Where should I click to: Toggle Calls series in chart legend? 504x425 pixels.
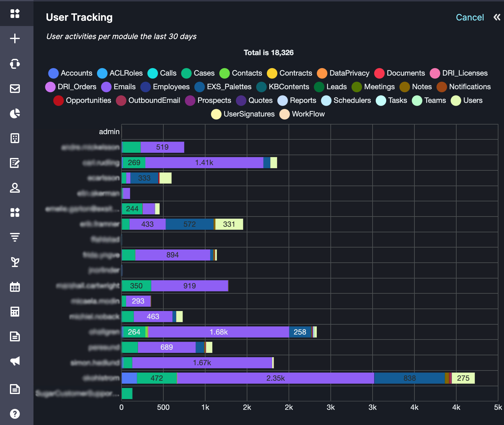(162, 73)
